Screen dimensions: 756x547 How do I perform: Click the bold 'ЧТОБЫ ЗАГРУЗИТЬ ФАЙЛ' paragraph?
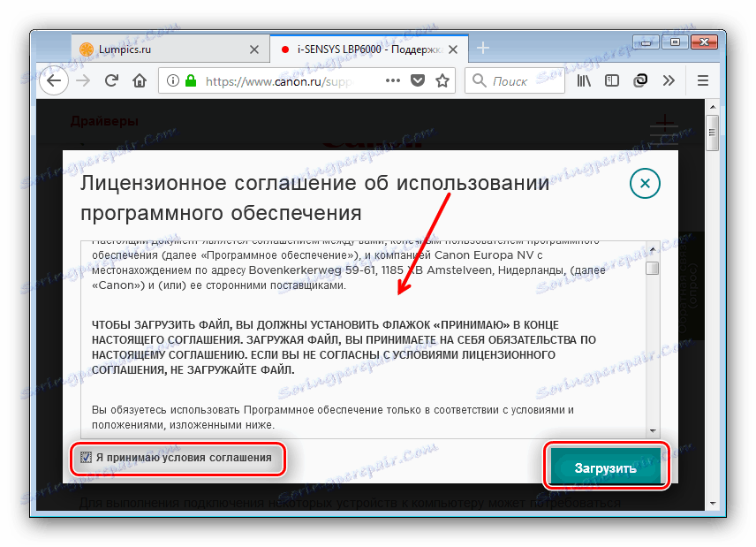[344, 347]
